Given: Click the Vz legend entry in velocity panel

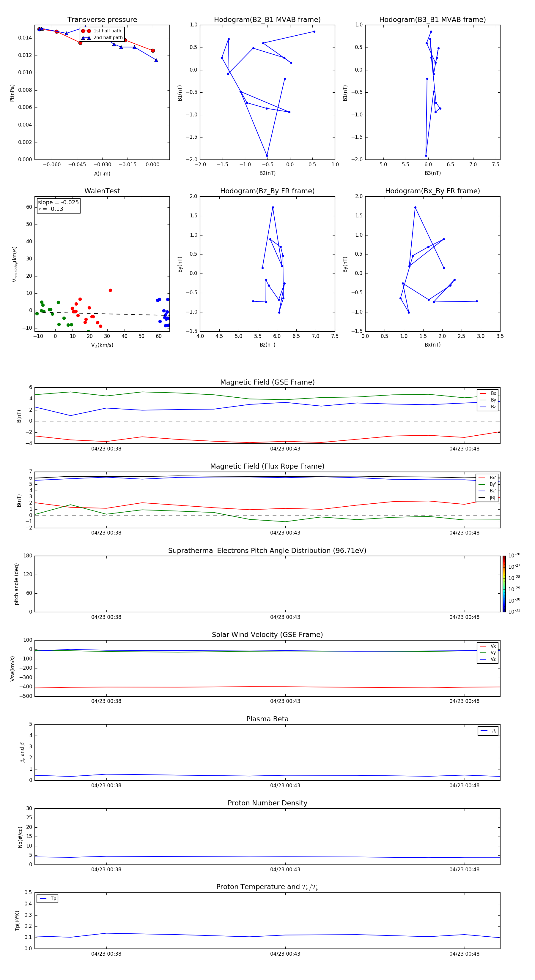Looking at the screenshot, I should click(x=488, y=659).
